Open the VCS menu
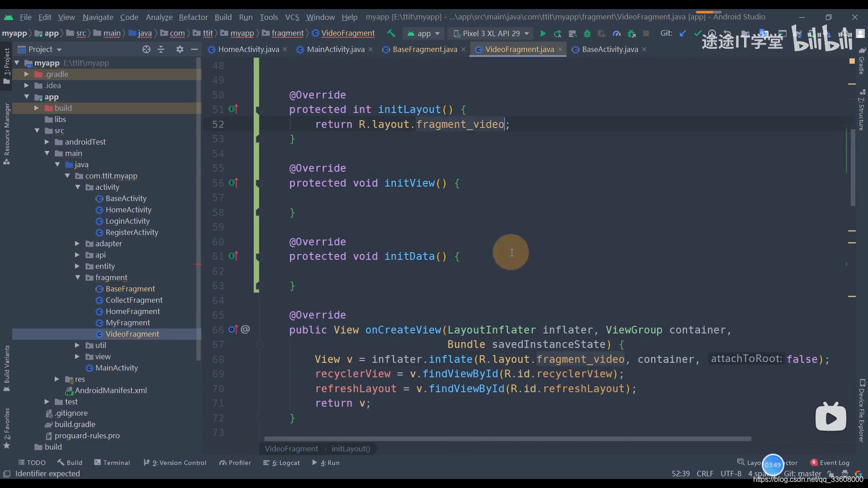Image resolution: width=868 pixels, height=488 pixels. click(x=292, y=17)
